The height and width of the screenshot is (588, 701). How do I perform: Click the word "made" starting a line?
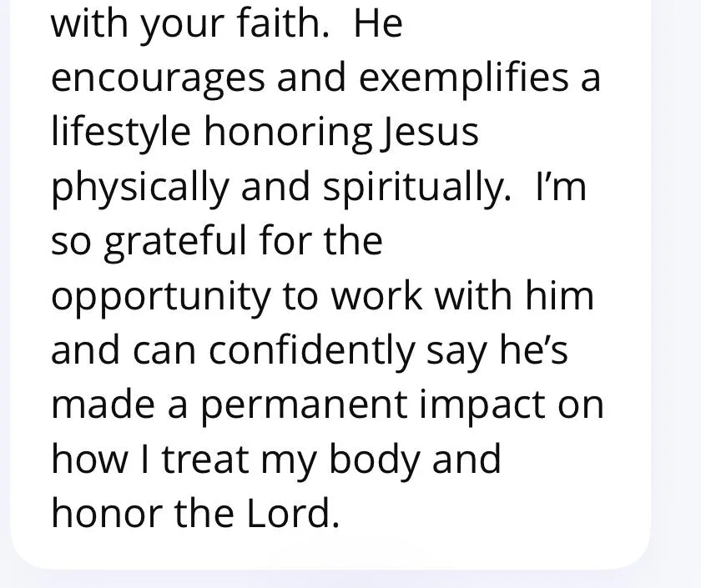click(103, 405)
